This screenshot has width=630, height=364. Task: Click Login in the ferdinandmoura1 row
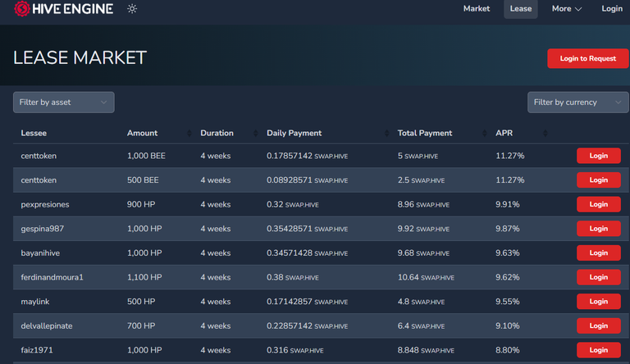(599, 277)
